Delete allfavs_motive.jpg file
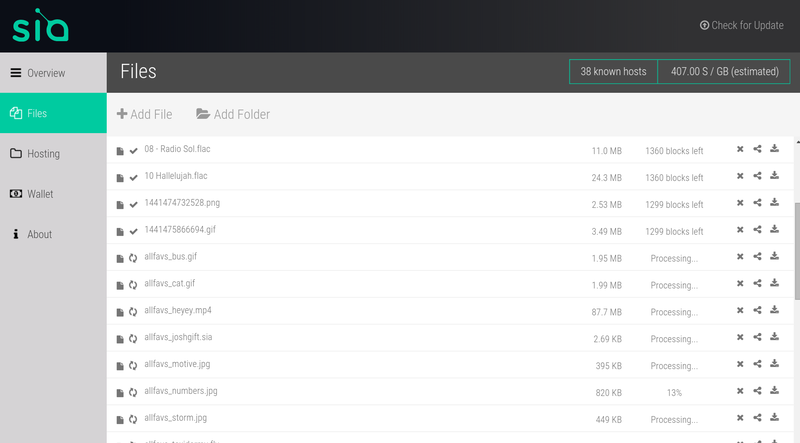800x443 pixels. [740, 364]
